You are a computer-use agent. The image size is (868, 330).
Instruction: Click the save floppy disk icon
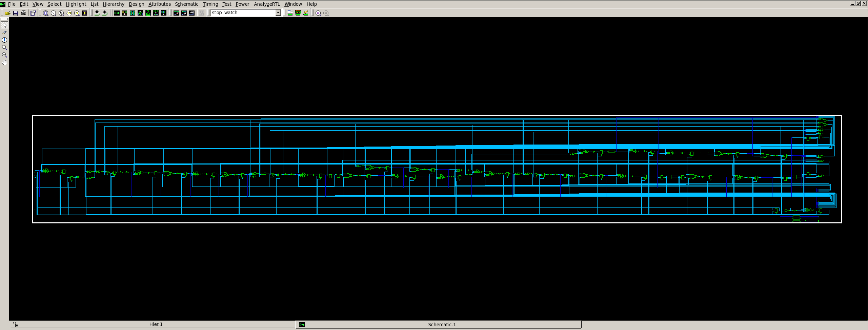(15, 13)
